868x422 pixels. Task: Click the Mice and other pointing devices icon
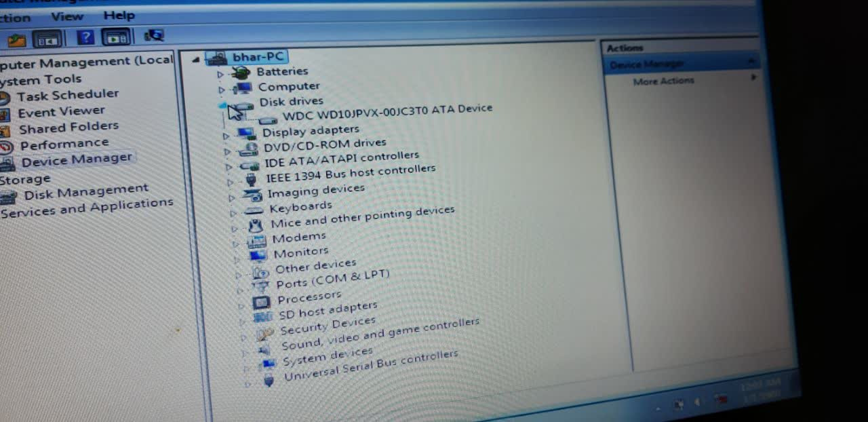coord(256,225)
